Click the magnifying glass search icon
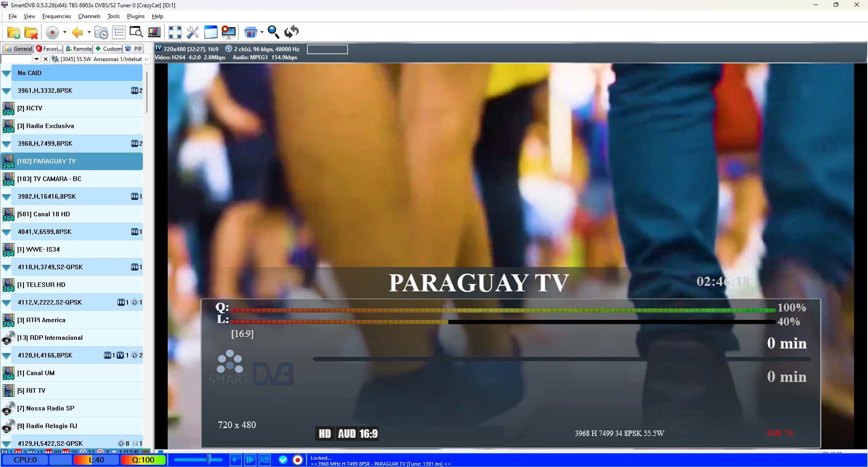This screenshot has width=868, height=467. tap(273, 32)
